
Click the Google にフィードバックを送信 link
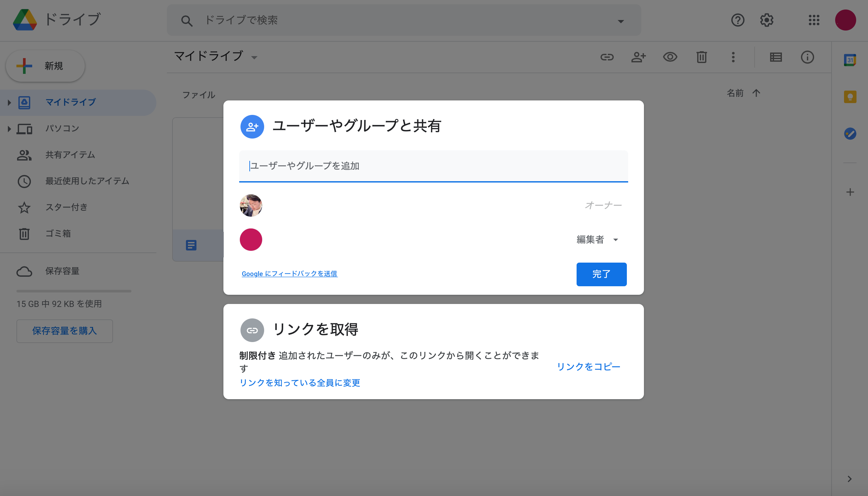click(x=289, y=273)
